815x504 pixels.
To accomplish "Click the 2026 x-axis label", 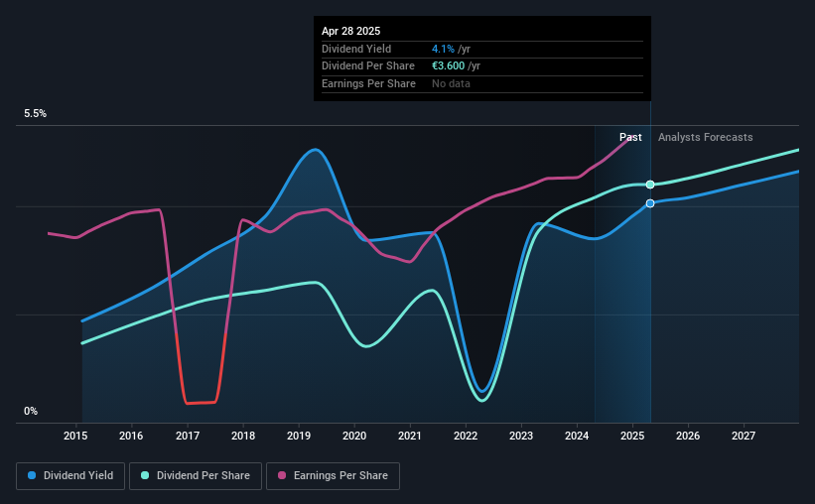I will pos(688,436).
